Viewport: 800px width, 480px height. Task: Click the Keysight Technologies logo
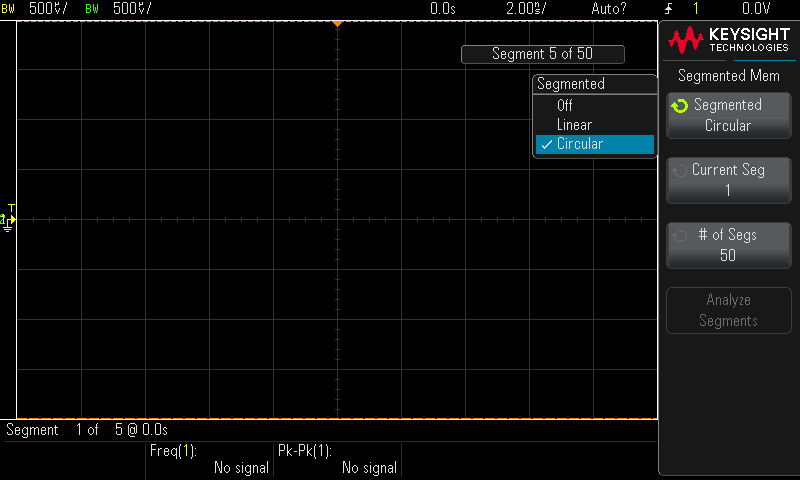pyautogui.click(x=728, y=41)
